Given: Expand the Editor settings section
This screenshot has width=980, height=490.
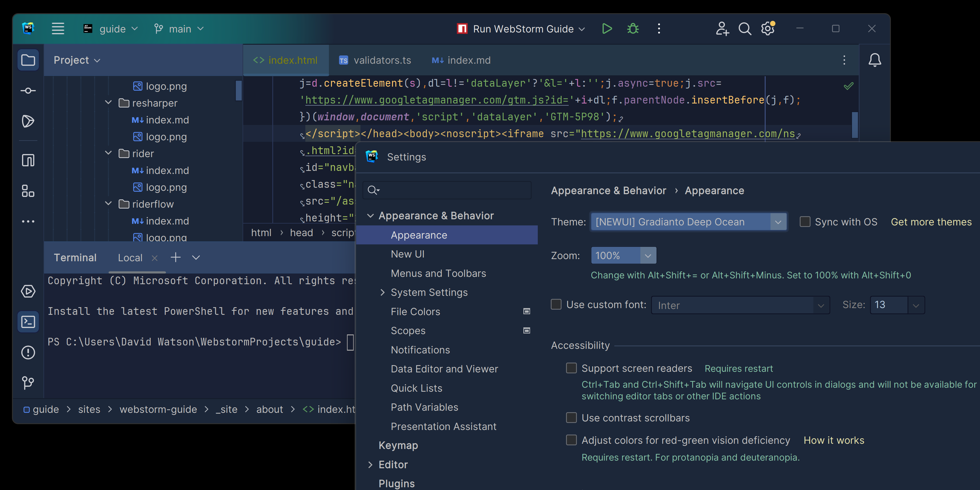Looking at the screenshot, I should pos(370,465).
